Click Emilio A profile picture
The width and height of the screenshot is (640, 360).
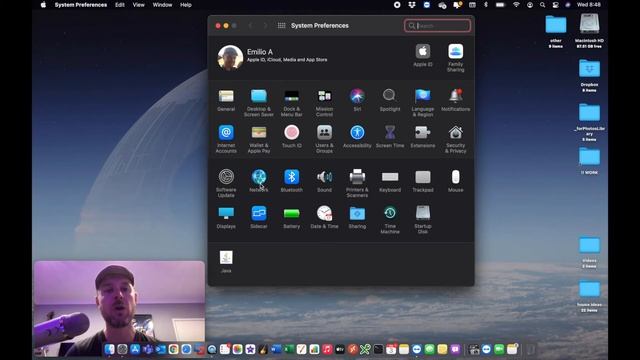[230, 58]
